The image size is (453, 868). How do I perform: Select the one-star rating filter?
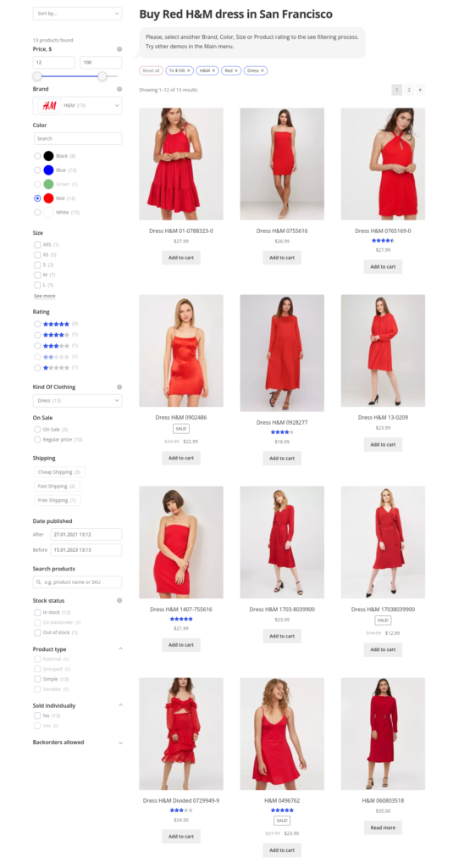37,368
